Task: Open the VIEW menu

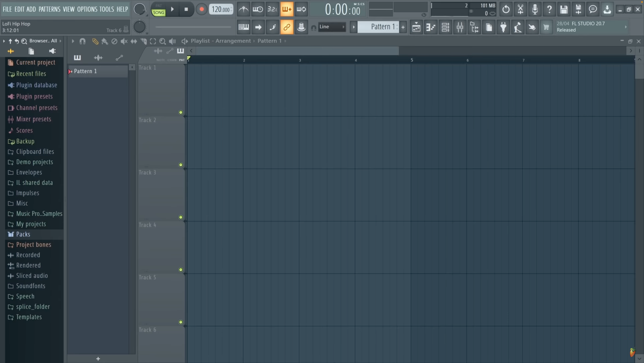Action: (x=69, y=9)
